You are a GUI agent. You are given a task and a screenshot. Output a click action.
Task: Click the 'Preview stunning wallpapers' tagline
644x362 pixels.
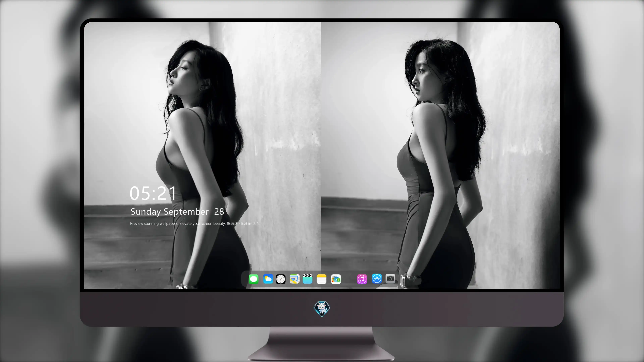(x=195, y=223)
